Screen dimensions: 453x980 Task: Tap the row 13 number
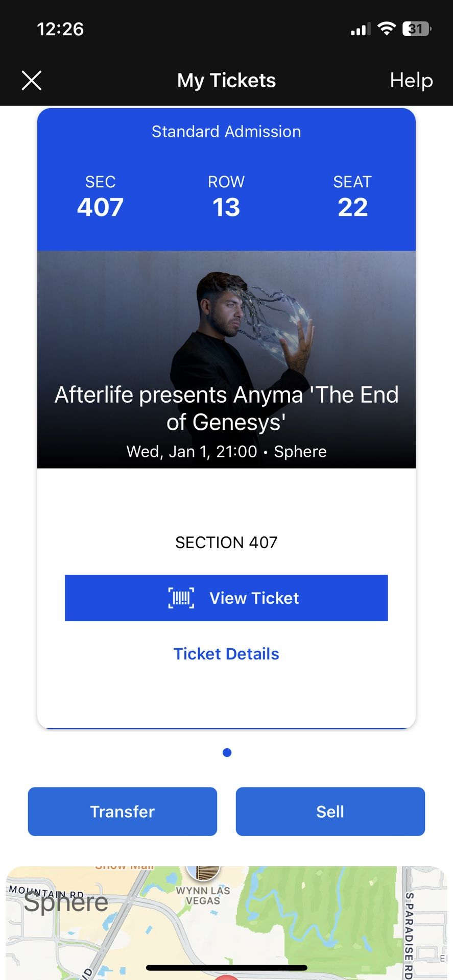click(226, 207)
